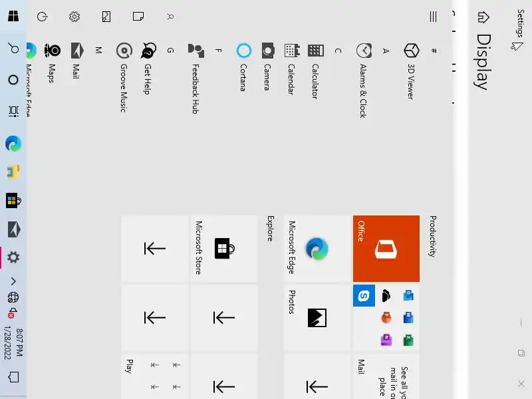Click the M letter header in app list
The width and height of the screenshot is (532, 399).
coord(98,51)
